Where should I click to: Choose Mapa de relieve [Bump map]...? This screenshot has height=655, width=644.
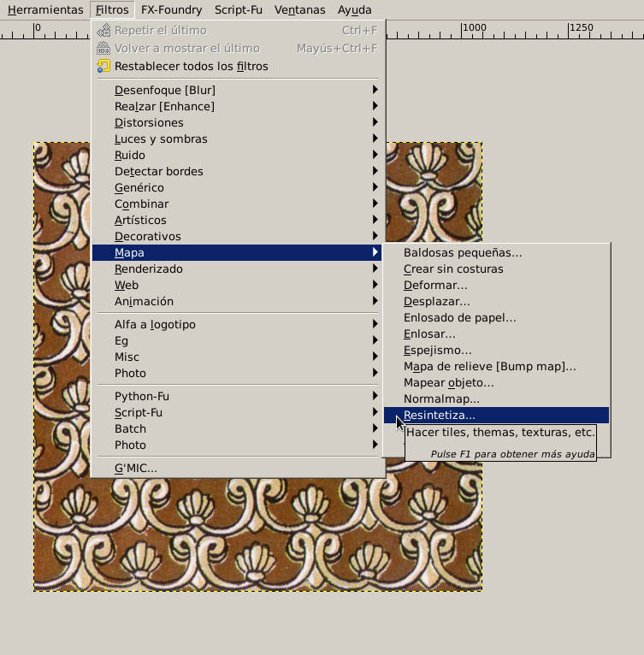click(x=496, y=367)
